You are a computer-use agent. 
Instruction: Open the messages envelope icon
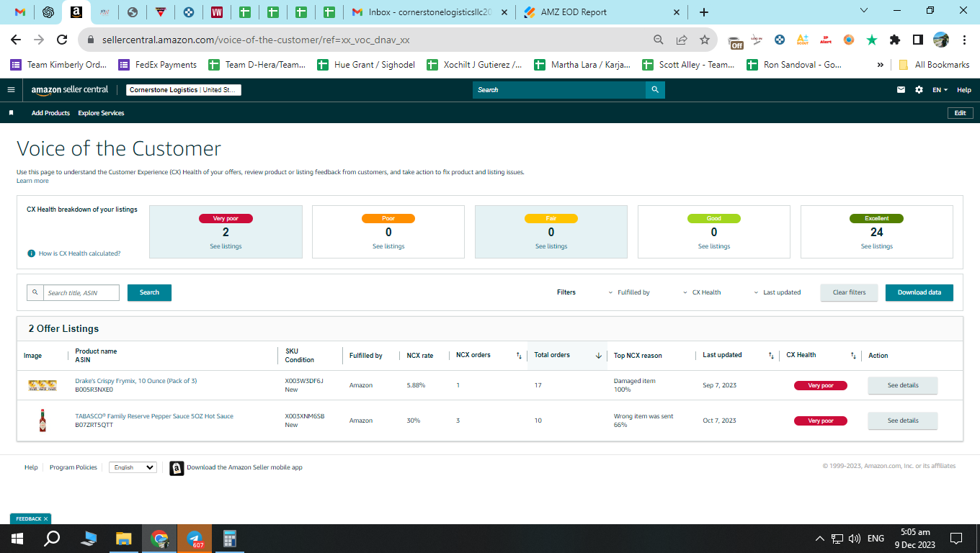[901, 90]
